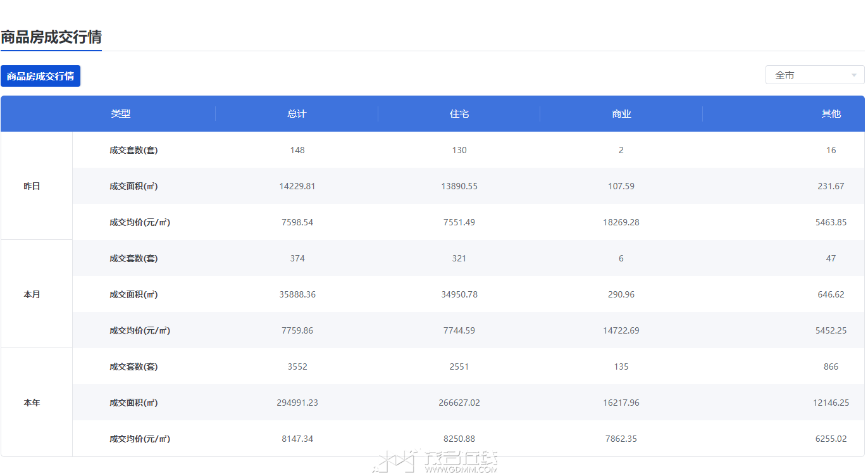This screenshot has height=476, width=868.
Task: Click the blue 商品房成交行情 tab button
Action: click(40, 76)
